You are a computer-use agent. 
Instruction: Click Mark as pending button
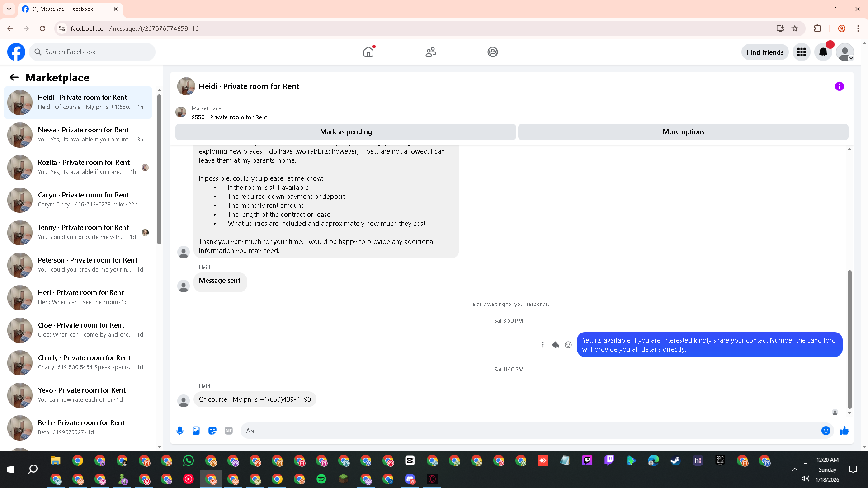pos(345,132)
